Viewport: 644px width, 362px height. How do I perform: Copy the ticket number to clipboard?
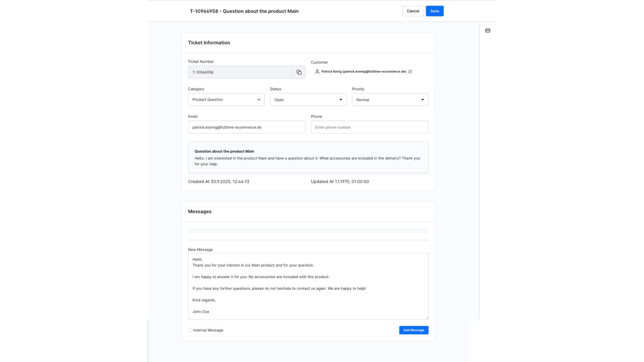[x=299, y=72]
